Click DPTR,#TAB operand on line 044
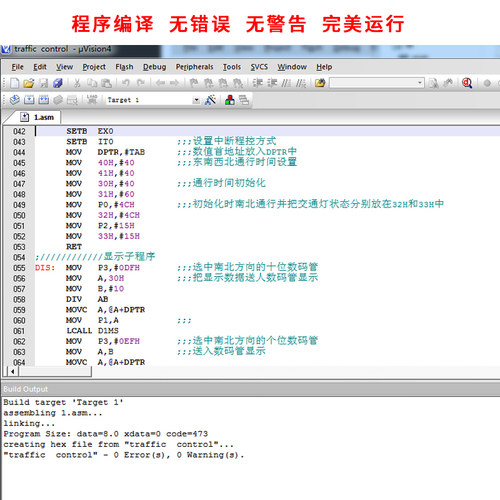This screenshot has height=500, width=500. pos(121,152)
